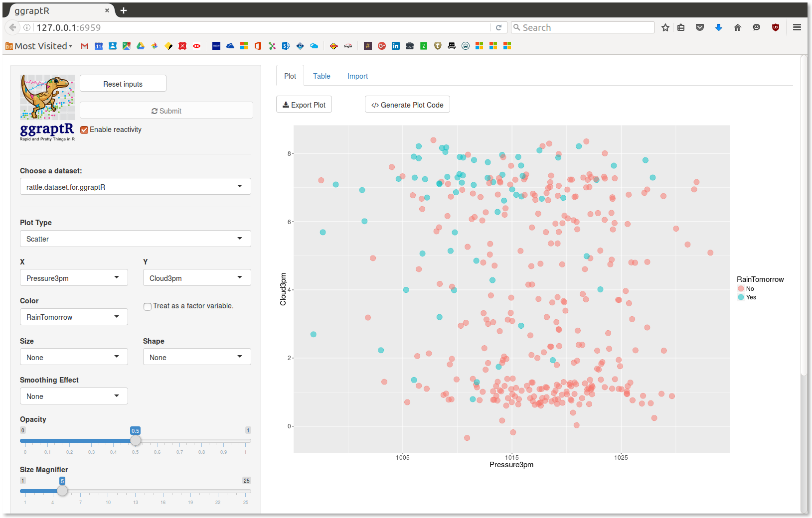Expand the Plot Type dropdown
The height and width of the screenshot is (518, 812).
click(135, 239)
